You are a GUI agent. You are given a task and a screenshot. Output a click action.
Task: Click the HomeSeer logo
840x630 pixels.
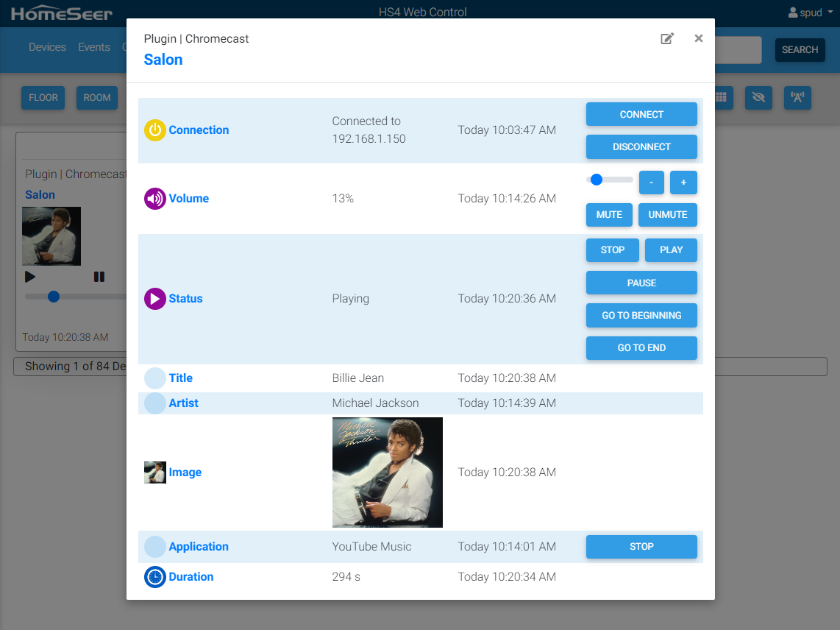pyautogui.click(x=63, y=12)
